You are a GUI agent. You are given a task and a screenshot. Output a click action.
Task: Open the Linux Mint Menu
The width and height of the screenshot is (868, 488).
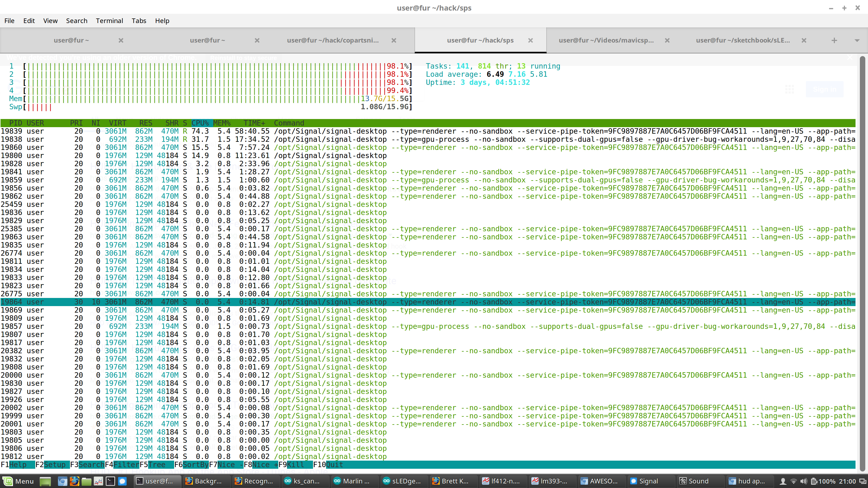pyautogui.click(x=18, y=481)
